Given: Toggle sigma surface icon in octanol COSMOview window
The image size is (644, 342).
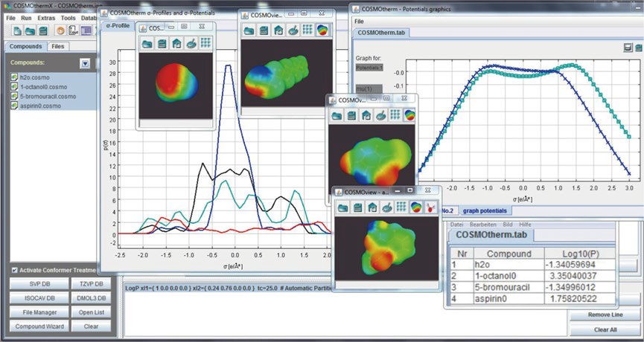Looking at the screenshot, I should click(x=322, y=30).
